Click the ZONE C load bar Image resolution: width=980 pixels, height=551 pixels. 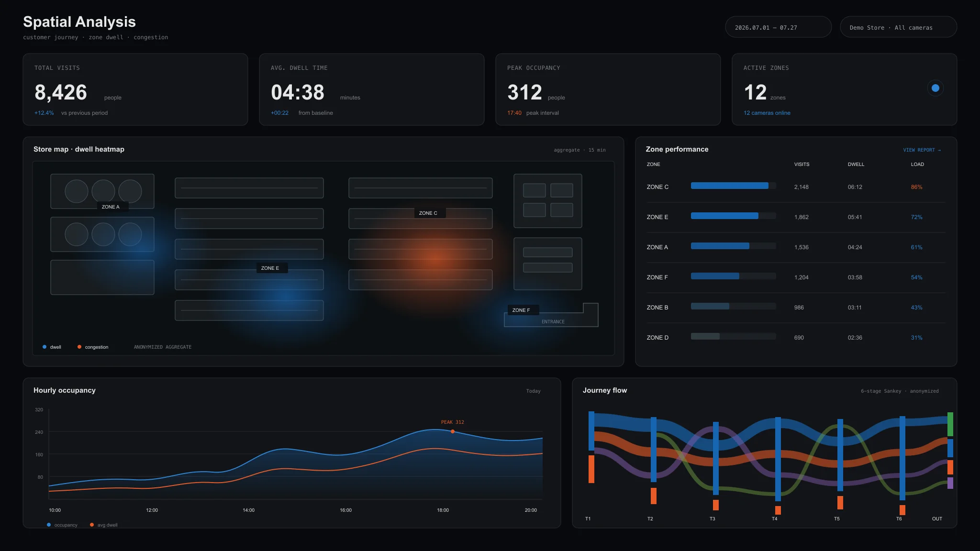pos(733,186)
